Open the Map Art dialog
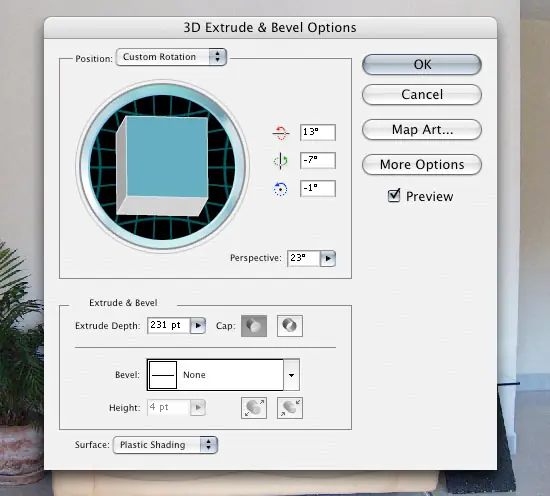Image resolution: width=550 pixels, height=496 pixels. tap(422, 129)
